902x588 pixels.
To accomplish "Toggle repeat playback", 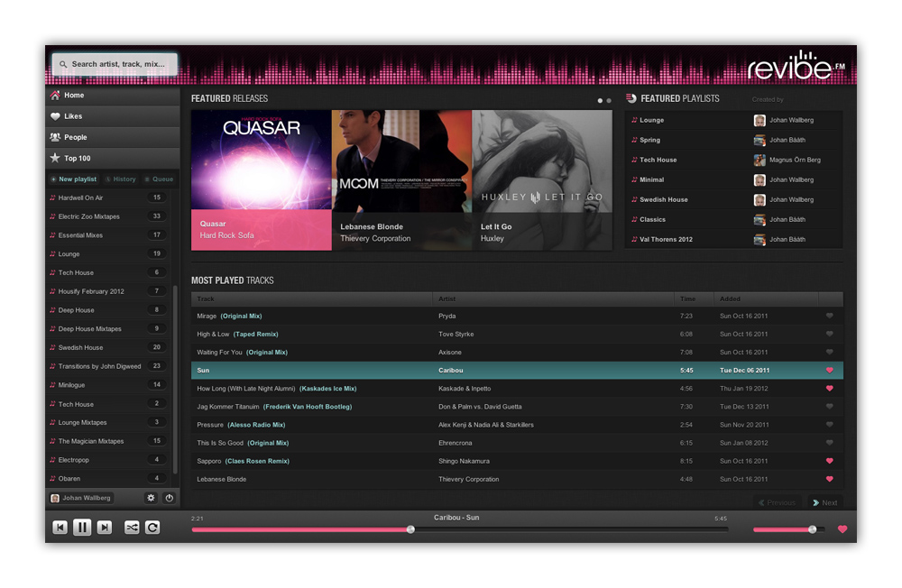I will (x=152, y=527).
